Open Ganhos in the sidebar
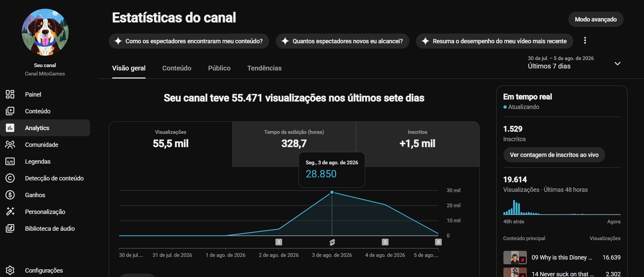Image resolution: width=644 pixels, height=277 pixels. [x=45, y=195]
